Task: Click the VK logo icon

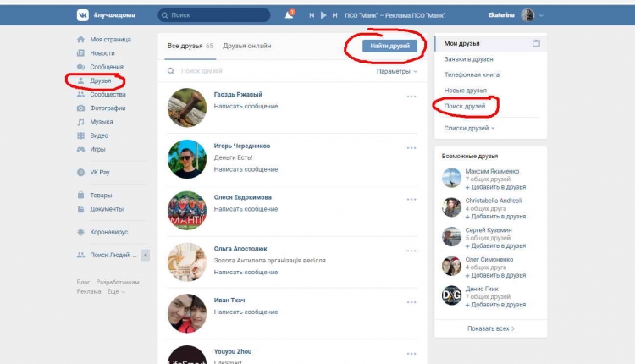Action: pos(83,15)
